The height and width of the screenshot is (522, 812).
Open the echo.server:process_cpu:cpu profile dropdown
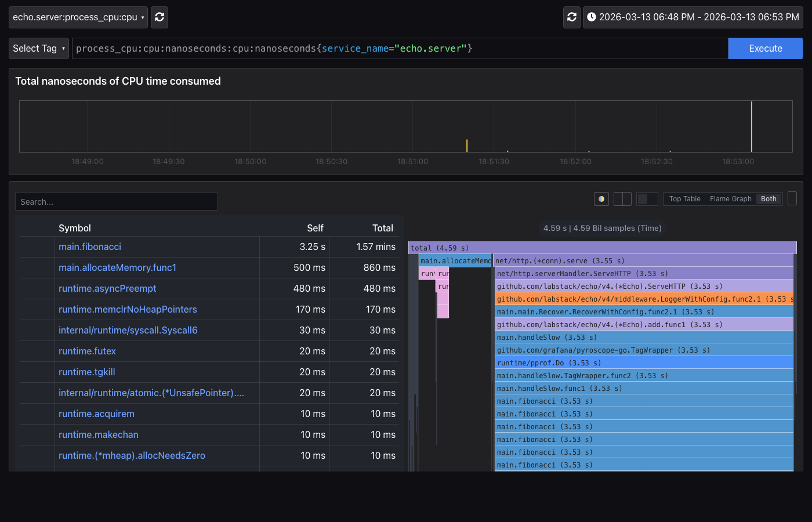pos(78,17)
